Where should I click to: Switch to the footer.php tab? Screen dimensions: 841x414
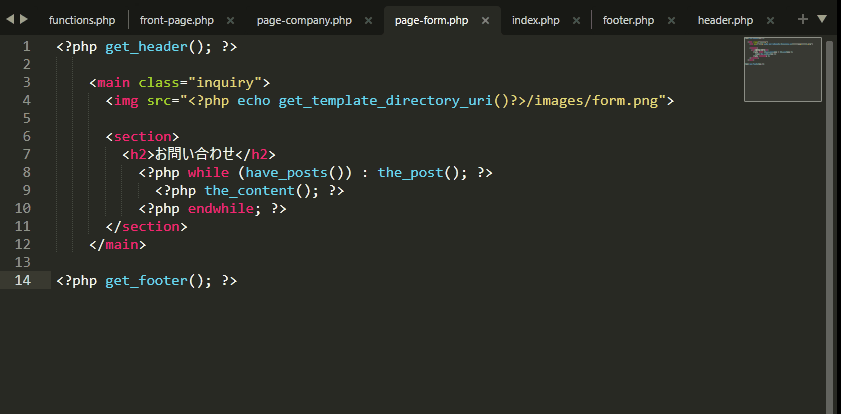629,20
